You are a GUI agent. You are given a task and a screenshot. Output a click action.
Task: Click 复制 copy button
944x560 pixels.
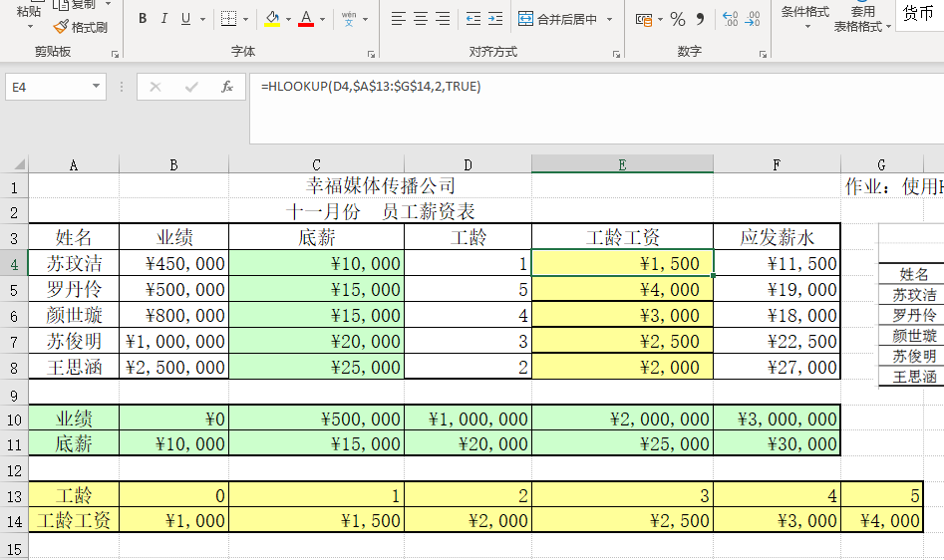tap(82, 5)
